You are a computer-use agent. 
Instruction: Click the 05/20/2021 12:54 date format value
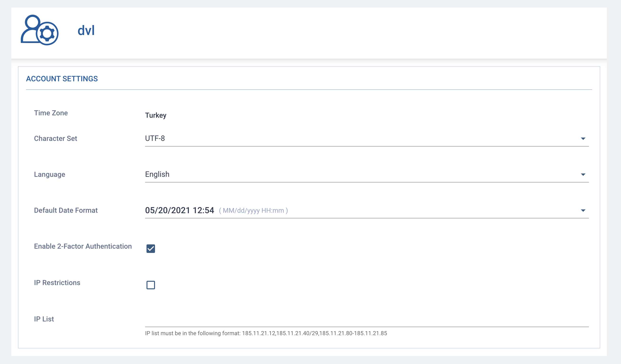pos(179,210)
